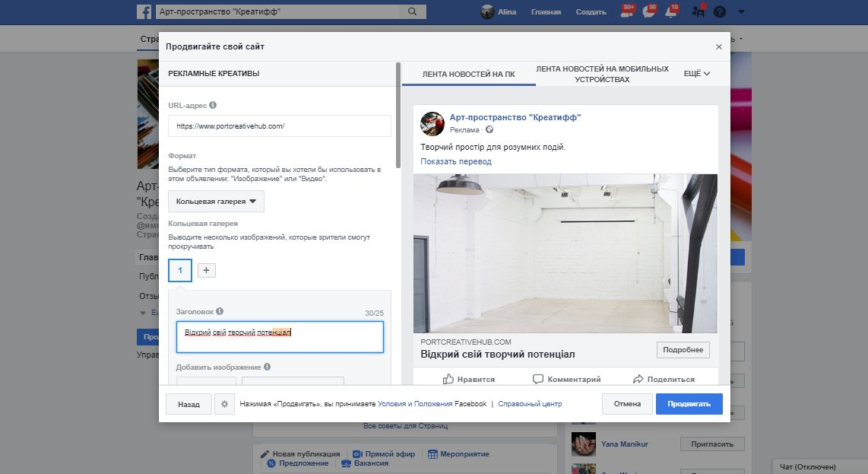The height and width of the screenshot is (474, 868).
Task: Click Вакансия briefcase icon
Action: click(346, 463)
